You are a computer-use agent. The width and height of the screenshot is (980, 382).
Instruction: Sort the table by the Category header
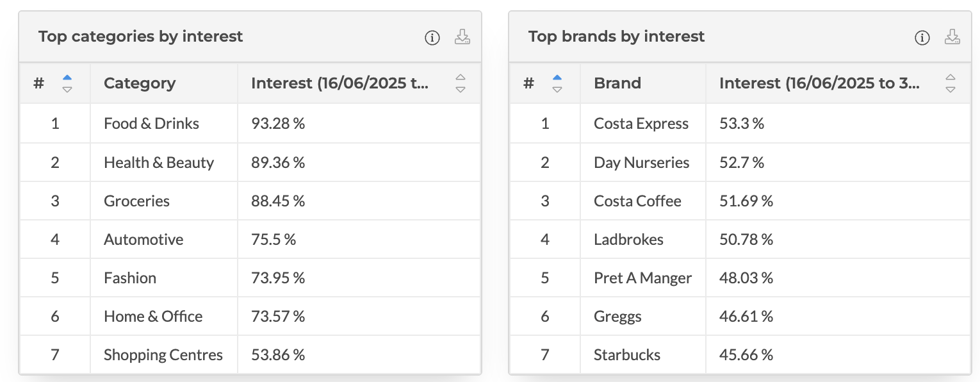[x=140, y=83]
